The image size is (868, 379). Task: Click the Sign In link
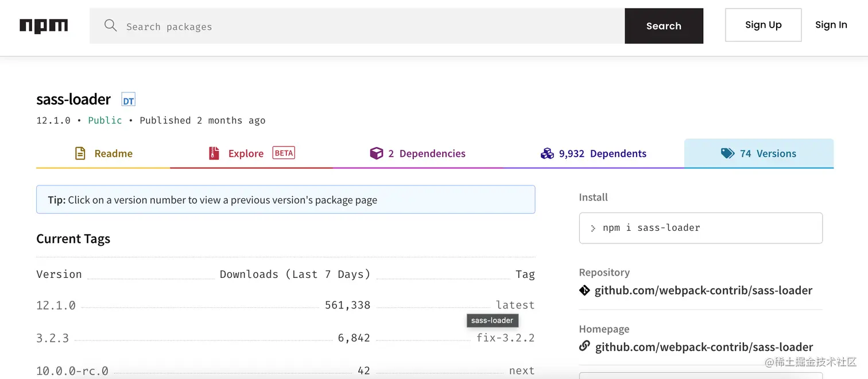coord(831,25)
